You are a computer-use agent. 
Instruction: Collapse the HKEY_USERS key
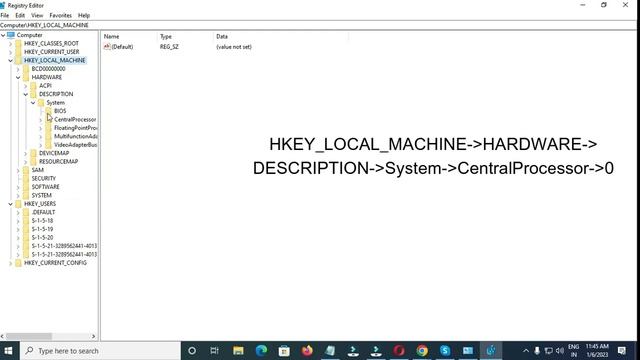coord(11,204)
